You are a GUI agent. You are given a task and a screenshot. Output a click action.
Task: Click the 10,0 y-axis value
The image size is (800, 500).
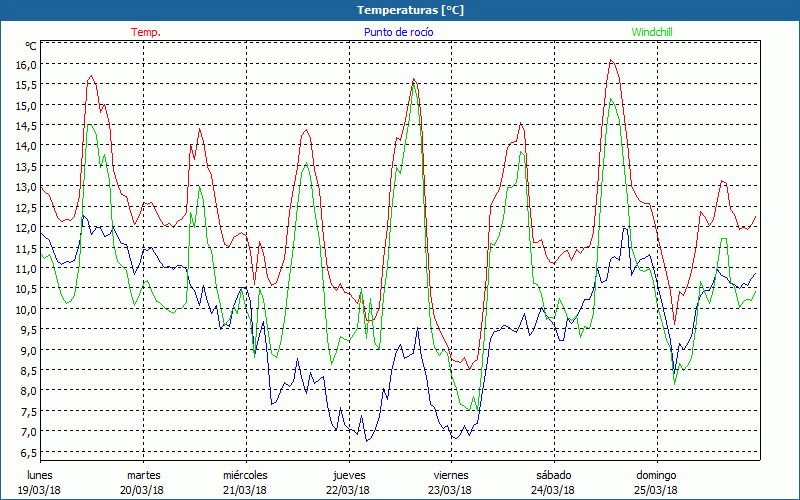tap(25, 310)
